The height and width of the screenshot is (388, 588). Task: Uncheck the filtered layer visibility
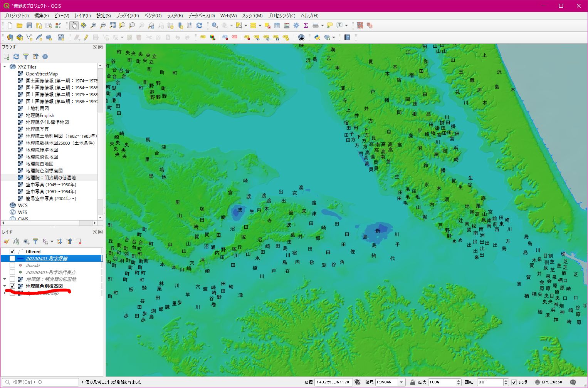[x=12, y=251]
